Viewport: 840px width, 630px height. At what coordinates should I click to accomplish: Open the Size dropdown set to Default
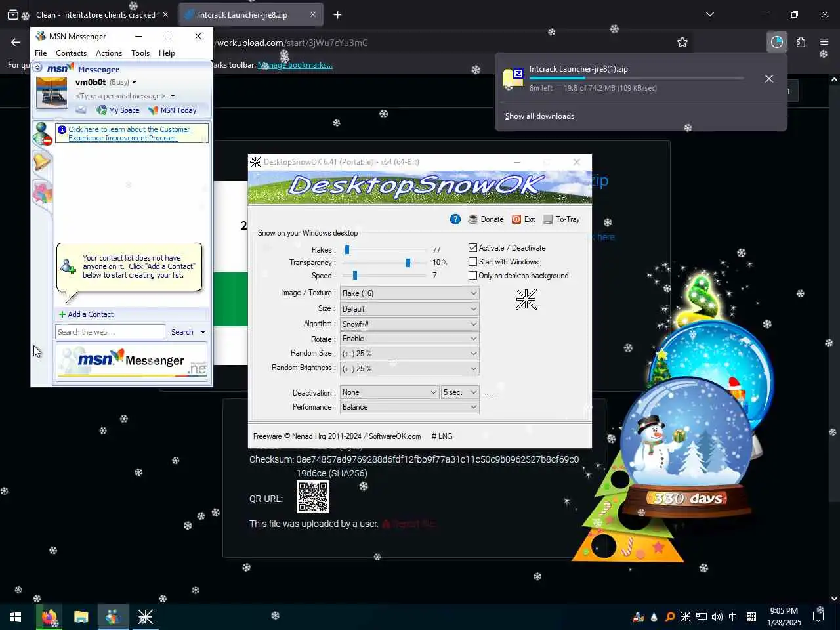[x=409, y=309]
